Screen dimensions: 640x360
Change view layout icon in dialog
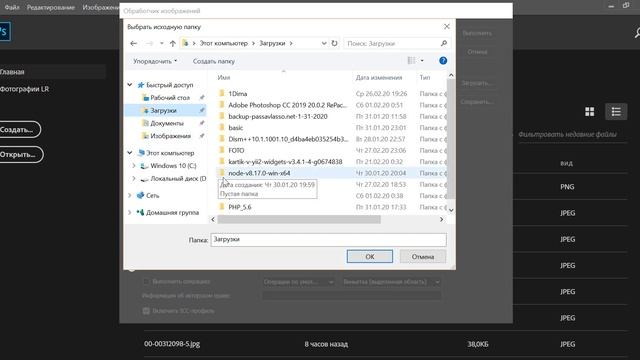click(x=411, y=61)
